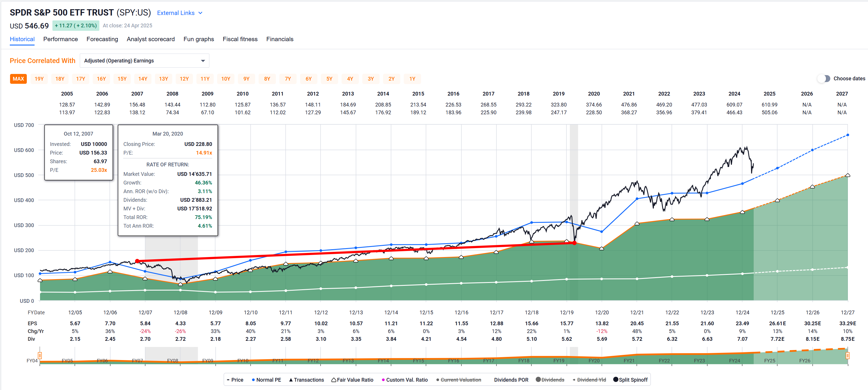Enable Current Valuation legend item

[x=458, y=380]
